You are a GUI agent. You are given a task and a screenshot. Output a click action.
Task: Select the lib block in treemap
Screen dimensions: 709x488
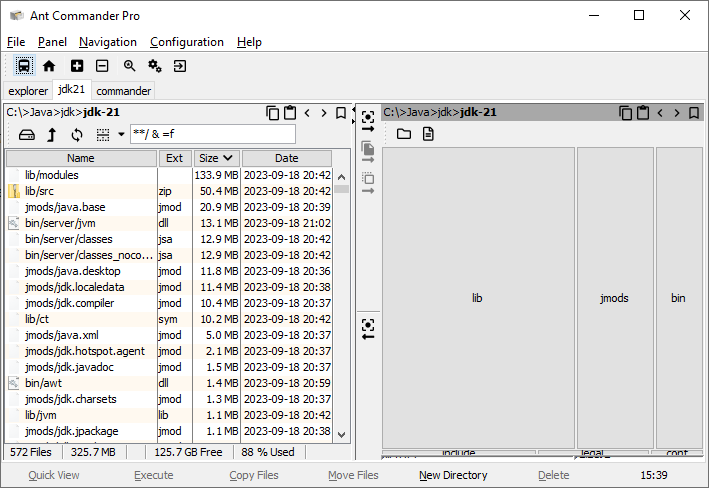tap(478, 298)
